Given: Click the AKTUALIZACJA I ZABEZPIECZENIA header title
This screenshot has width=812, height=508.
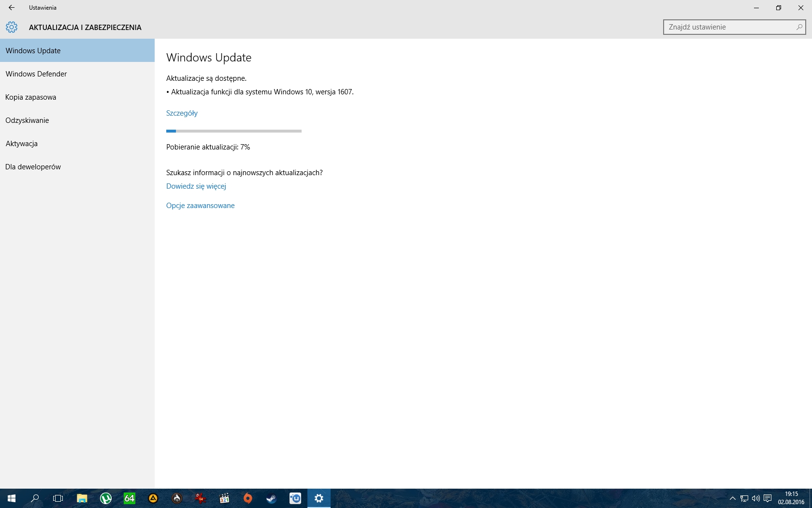Looking at the screenshot, I should (85, 28).
